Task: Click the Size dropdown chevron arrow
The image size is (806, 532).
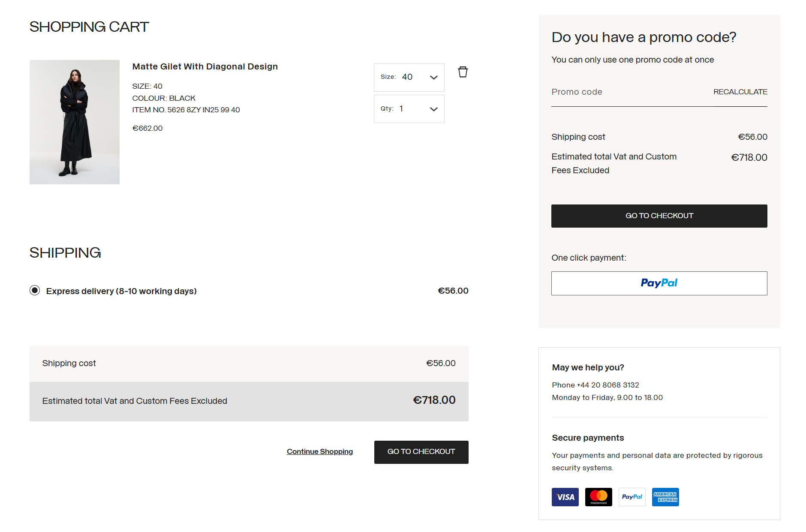Action: click(433, 78)
